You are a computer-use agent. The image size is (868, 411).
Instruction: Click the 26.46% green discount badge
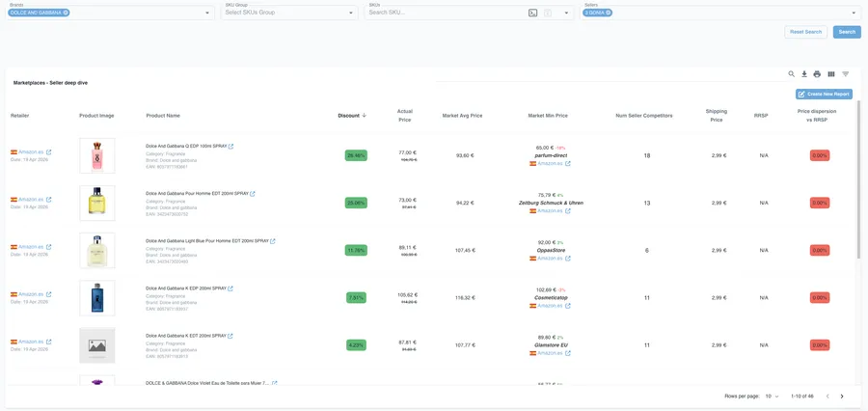[356, 155]
